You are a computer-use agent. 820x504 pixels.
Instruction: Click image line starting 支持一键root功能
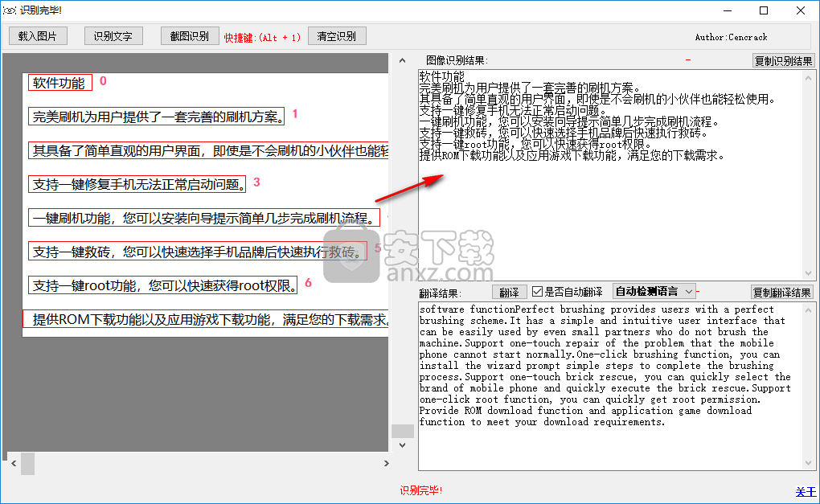(162, 285)
